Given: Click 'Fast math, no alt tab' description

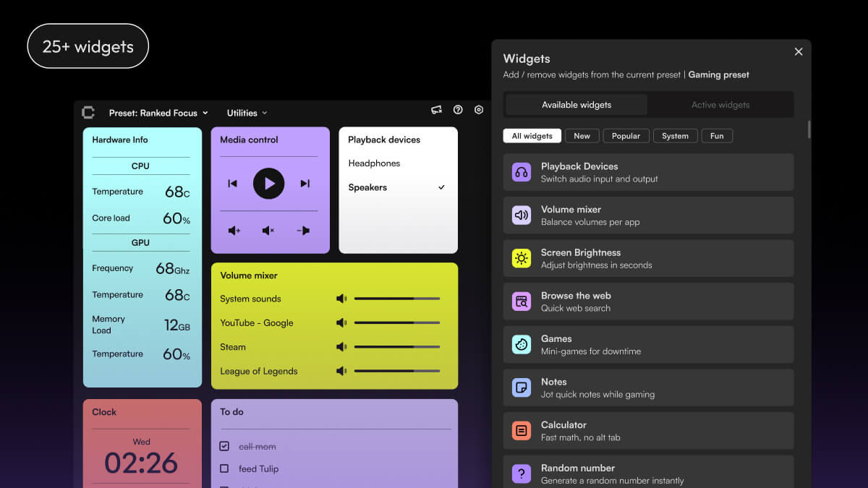Looking at the screenshot, I should pyautogui.click(x=581, y=437).
